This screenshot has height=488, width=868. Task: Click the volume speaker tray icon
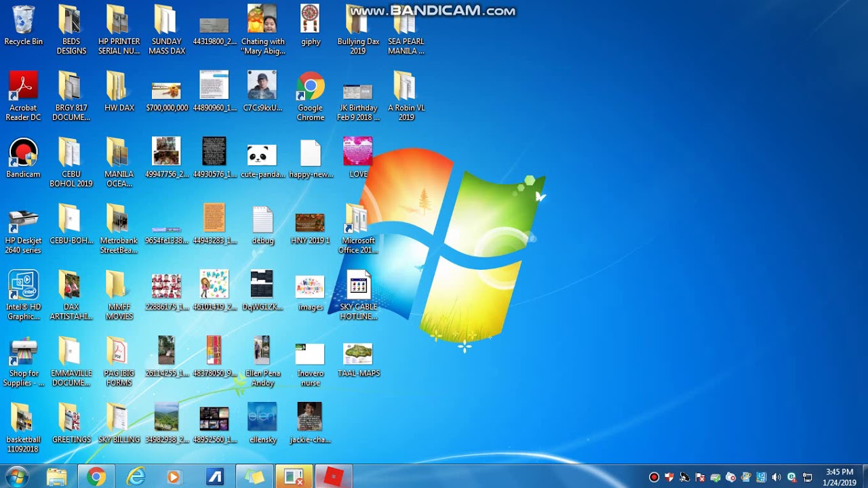pyautogui.click(x=776, y=477)
